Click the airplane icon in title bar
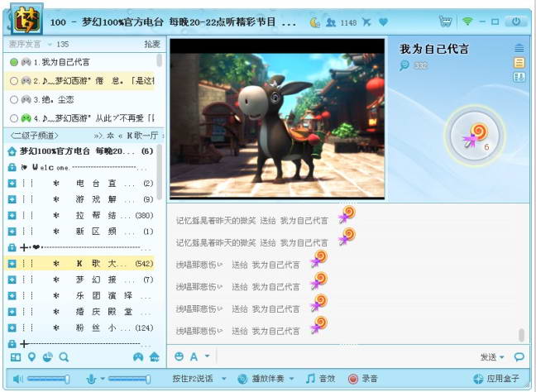Viewport: 536px width, 392px height. coord(366,22)
